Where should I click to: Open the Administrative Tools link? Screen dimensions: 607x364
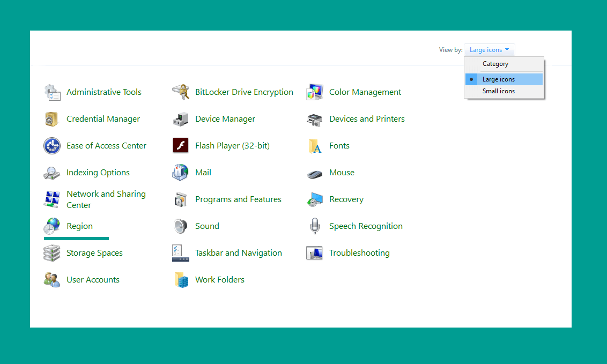tap(103, 92)
